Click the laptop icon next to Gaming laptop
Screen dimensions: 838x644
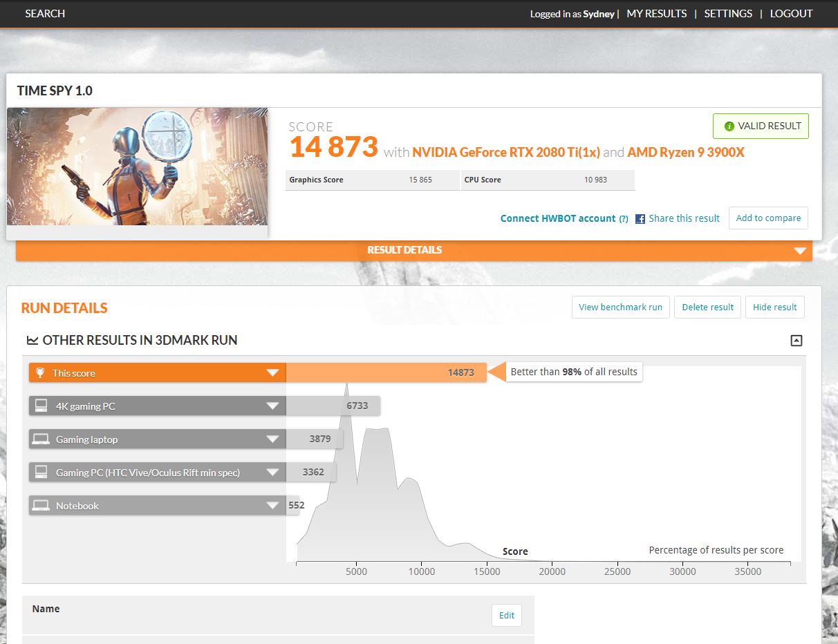[x=41, y=439]
